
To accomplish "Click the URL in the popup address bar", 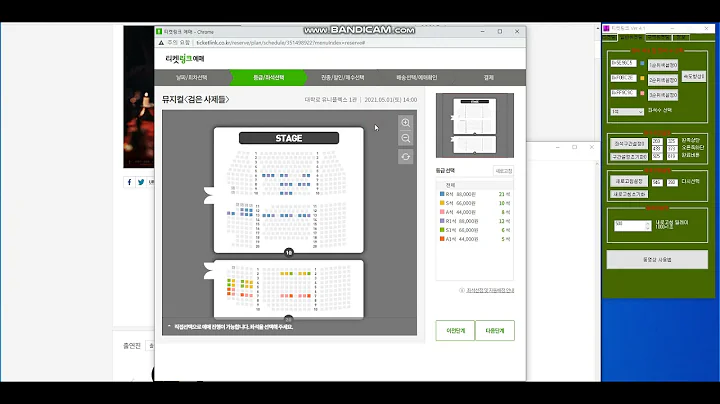I will (281, 43).
